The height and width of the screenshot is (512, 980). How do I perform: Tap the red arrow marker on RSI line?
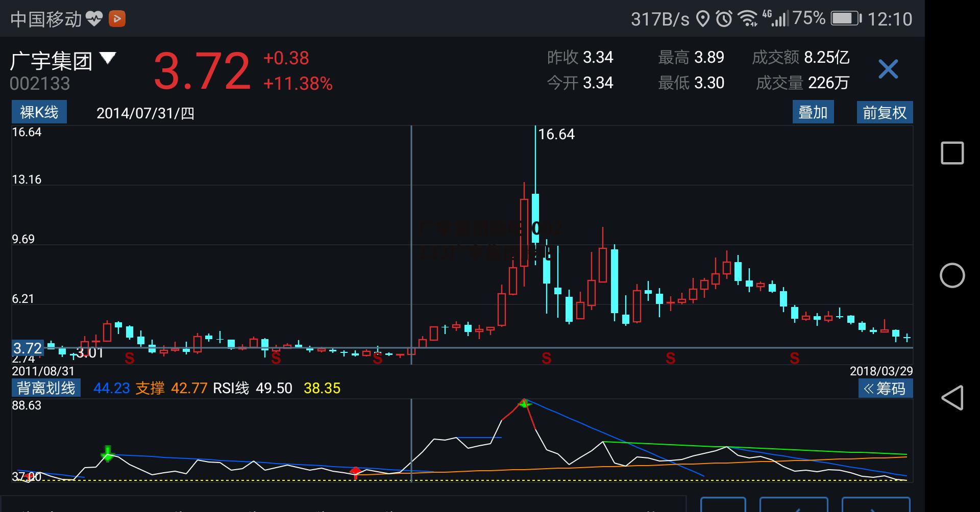pyautogui.click(x=355, y=472)
